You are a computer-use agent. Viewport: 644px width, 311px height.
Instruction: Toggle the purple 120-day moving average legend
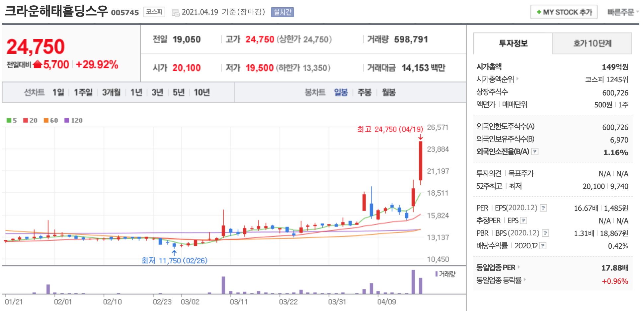(x=73, y=120)
